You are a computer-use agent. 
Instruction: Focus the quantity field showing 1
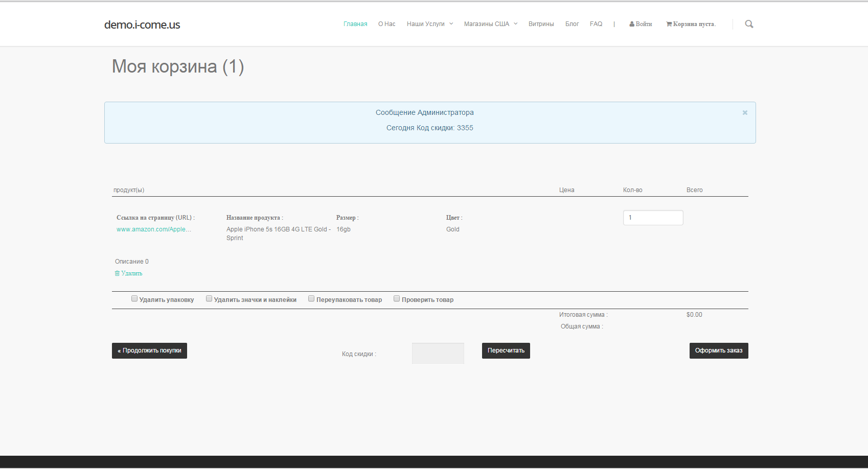pos(653,218)
